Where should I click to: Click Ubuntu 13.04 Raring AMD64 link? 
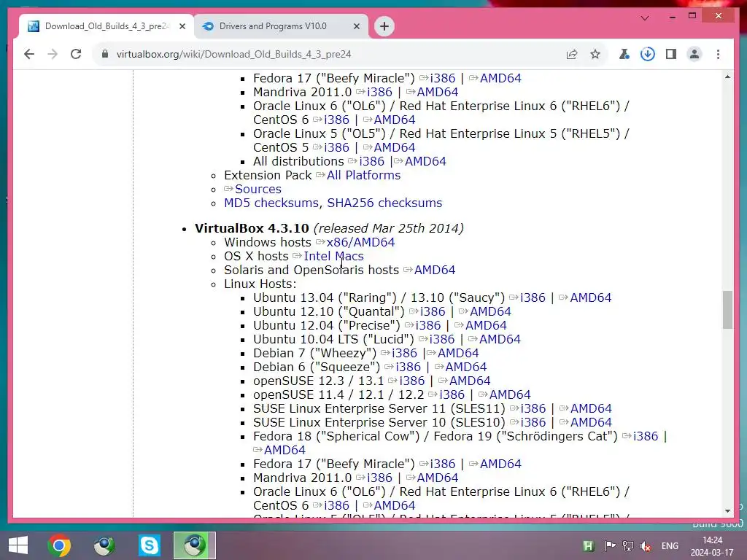coord(591,297)
